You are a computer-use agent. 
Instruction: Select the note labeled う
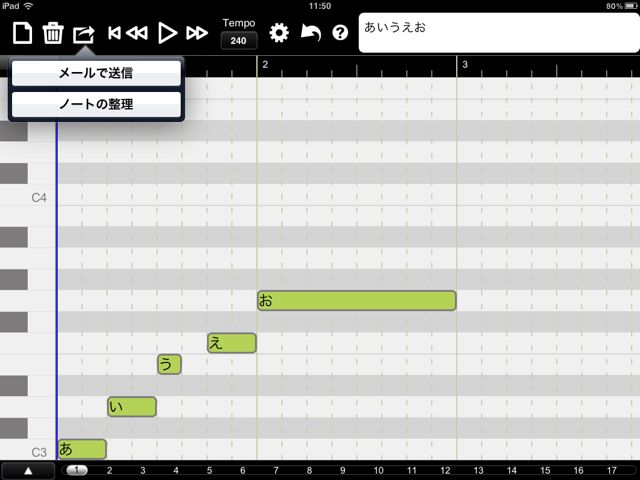click(x=169, y=364)
